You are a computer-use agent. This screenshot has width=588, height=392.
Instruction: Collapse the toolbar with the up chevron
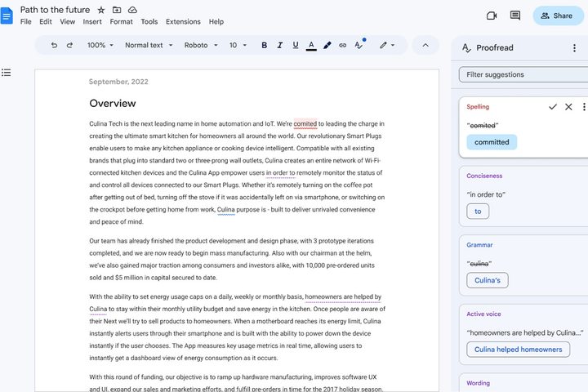425,45
